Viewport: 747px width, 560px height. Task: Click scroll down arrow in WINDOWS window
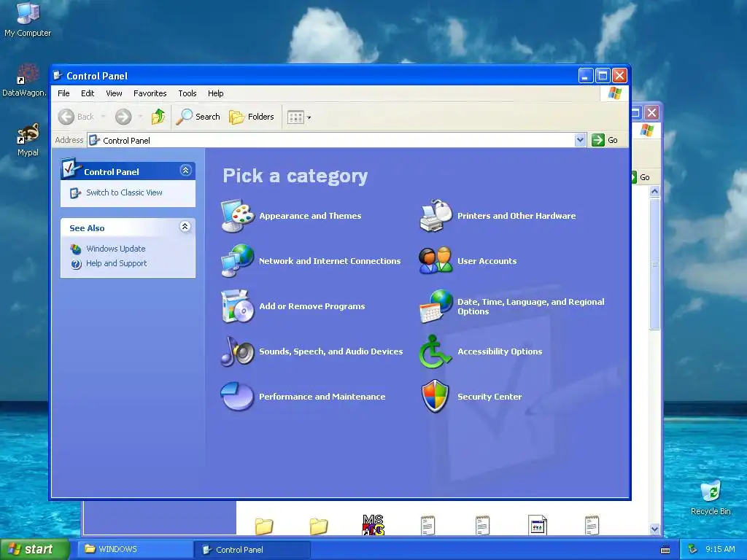click(x=654, y=529)
